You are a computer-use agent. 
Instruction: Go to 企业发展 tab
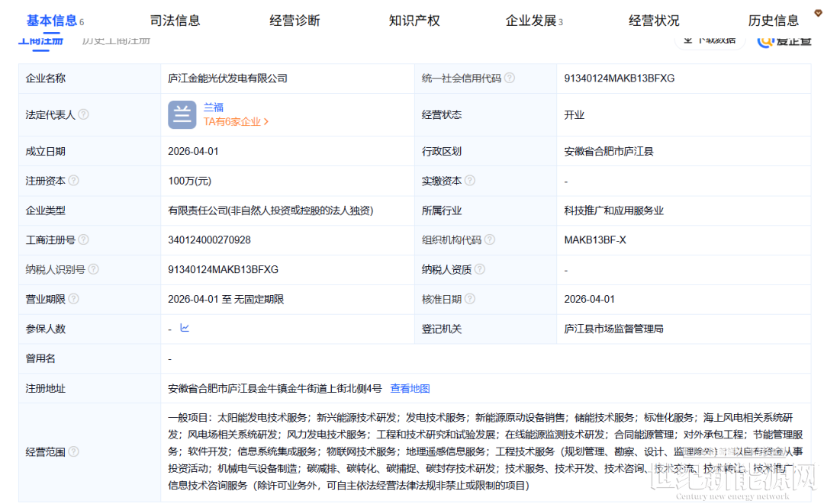tap(532, 21)
